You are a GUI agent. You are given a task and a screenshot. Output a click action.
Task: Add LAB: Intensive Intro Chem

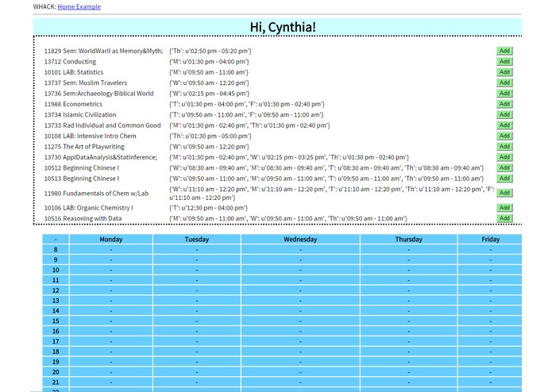click(x=504, y=136)
